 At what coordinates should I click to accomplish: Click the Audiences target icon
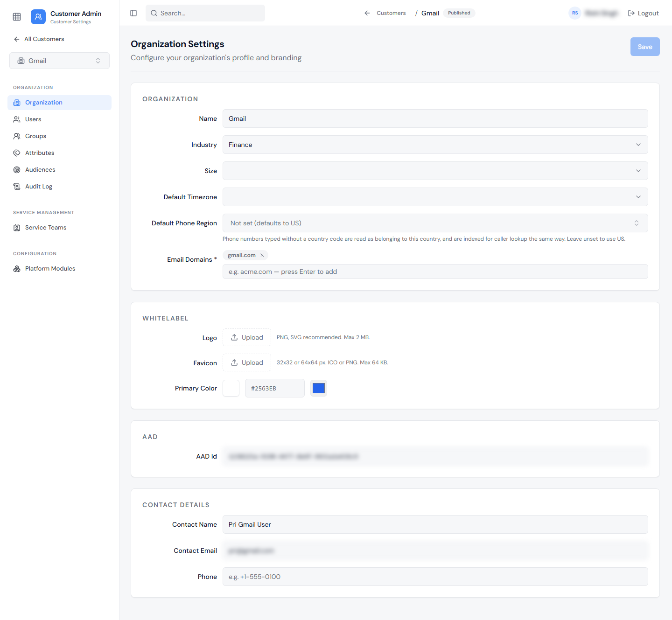tap(17, 170)
